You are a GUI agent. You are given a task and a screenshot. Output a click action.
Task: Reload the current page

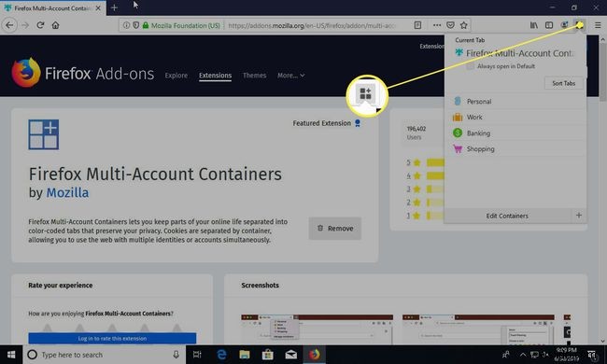point(40,25)
